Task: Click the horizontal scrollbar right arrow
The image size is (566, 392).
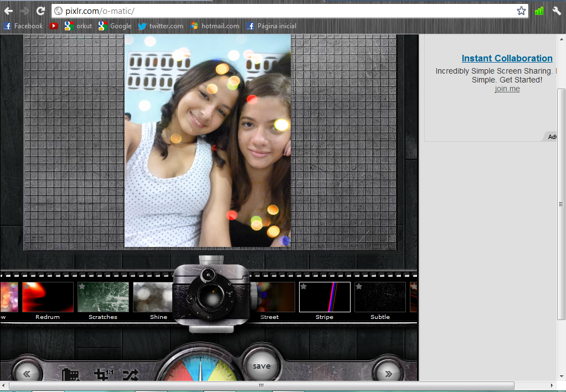Action: tap(552, 385)
